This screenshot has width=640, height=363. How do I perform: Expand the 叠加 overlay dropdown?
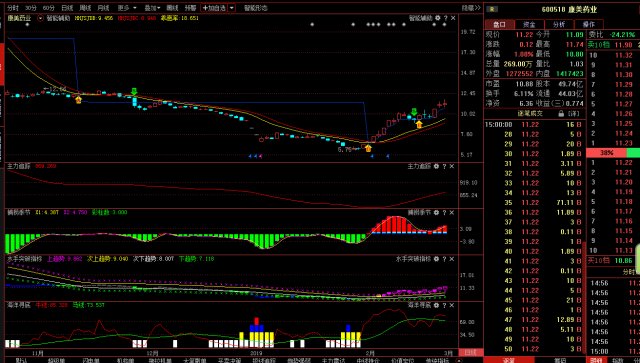[x=152, y=8]
